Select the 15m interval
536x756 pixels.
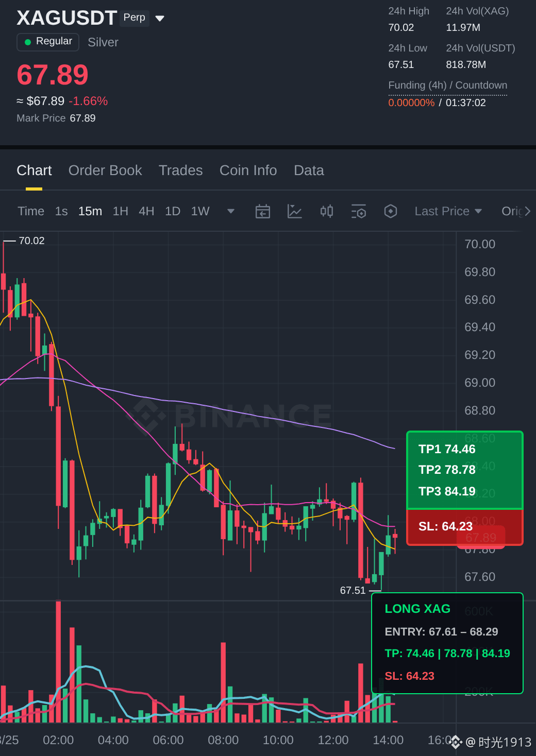tap(90, 211)
